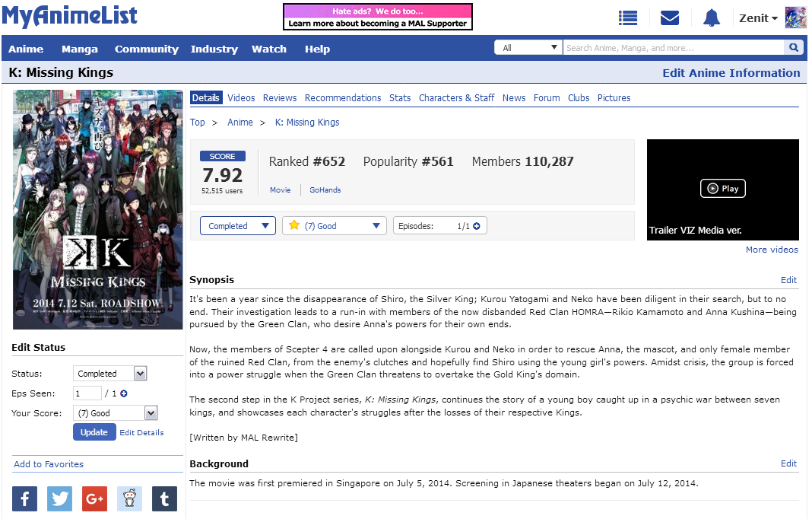
Task: Open messages envelope icon
Action: pyautogui.click(x=669, y=18)
